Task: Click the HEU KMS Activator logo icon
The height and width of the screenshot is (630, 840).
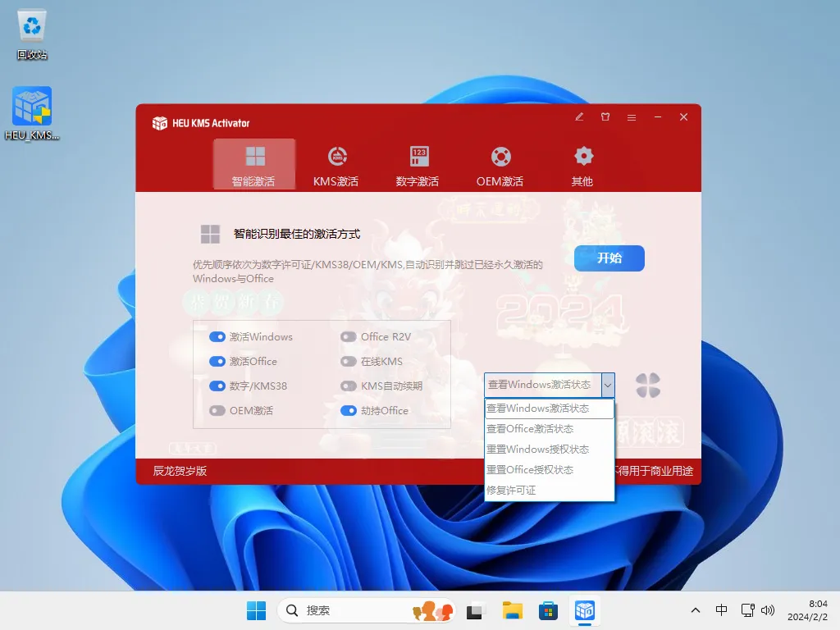Action: (x=160, y=123)
